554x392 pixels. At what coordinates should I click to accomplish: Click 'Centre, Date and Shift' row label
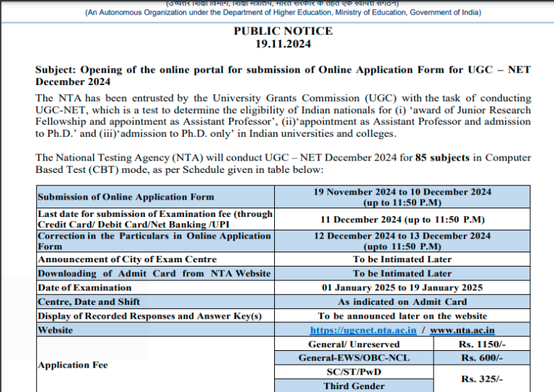156,302
